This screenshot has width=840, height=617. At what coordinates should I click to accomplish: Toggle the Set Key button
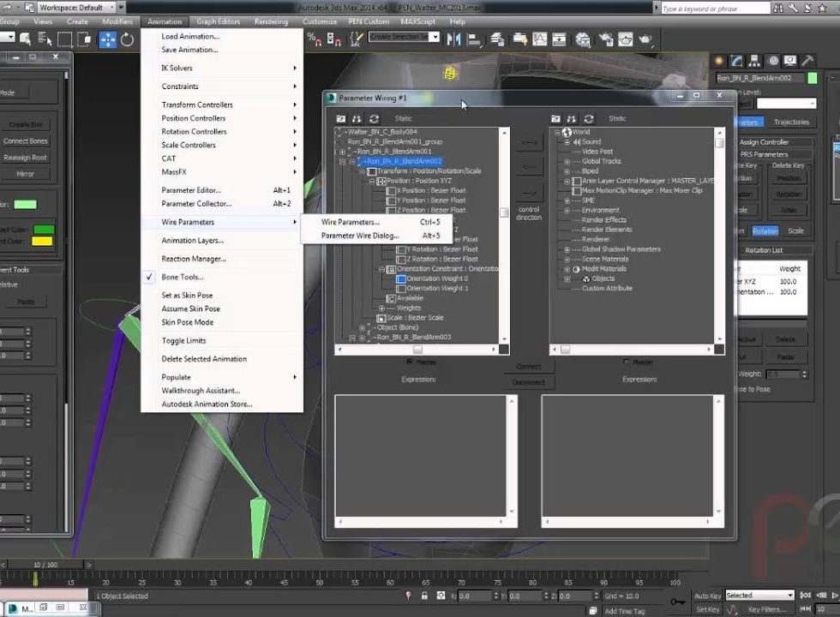point(708,609)
